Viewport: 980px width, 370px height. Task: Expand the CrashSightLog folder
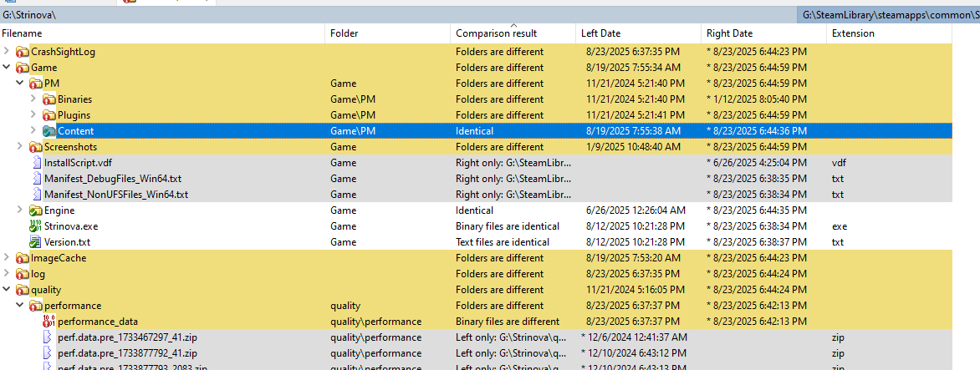[7, 51]
